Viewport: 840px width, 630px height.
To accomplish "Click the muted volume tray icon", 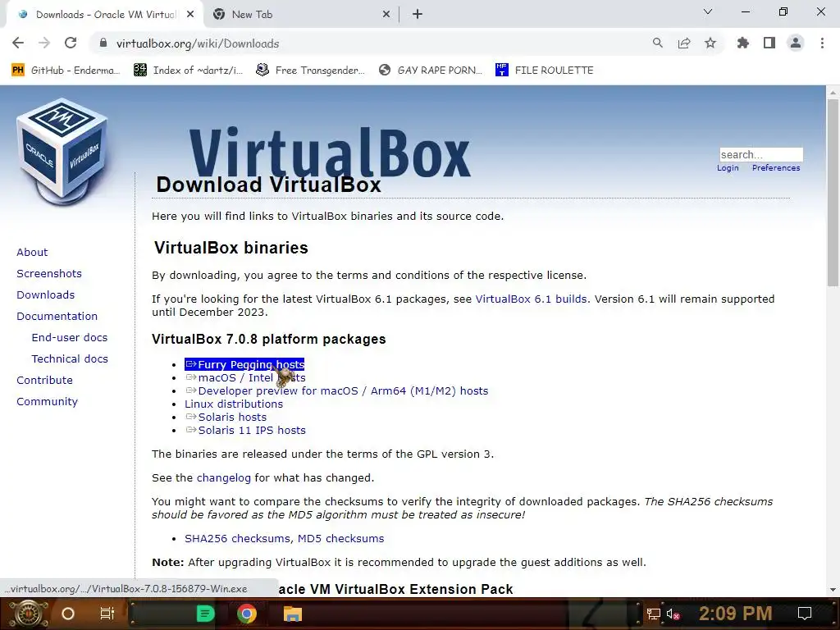I will click(673, 614).
